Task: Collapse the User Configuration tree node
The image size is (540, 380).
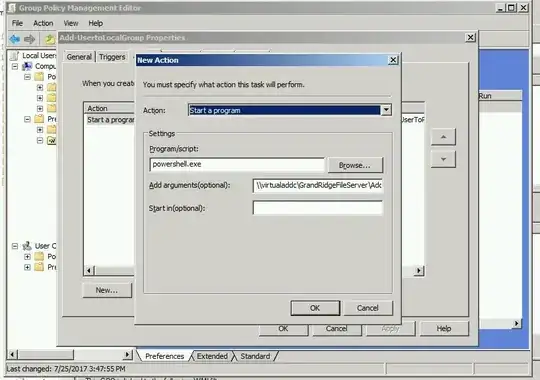Action: pyautogui.click(x=15, y=246)
